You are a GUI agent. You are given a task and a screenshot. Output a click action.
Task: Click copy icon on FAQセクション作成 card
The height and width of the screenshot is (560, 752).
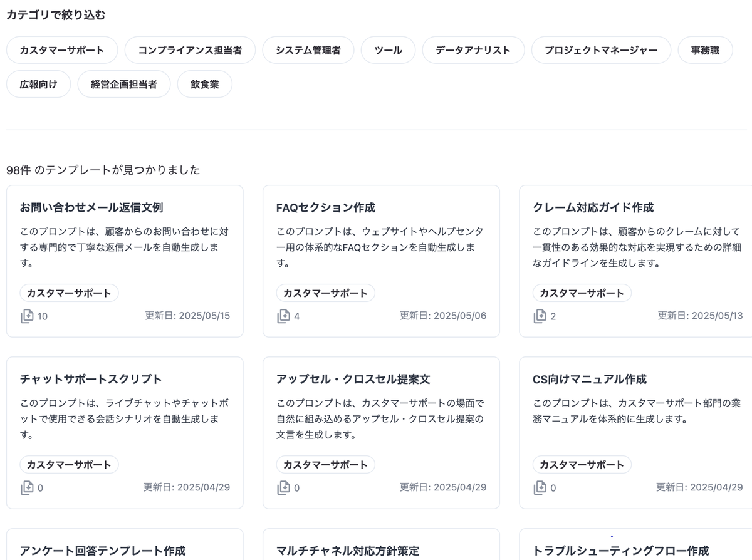[283, 316]
